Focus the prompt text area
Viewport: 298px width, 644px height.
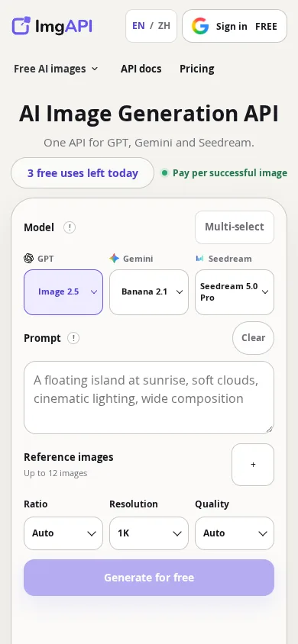click(x=149, y=398)
